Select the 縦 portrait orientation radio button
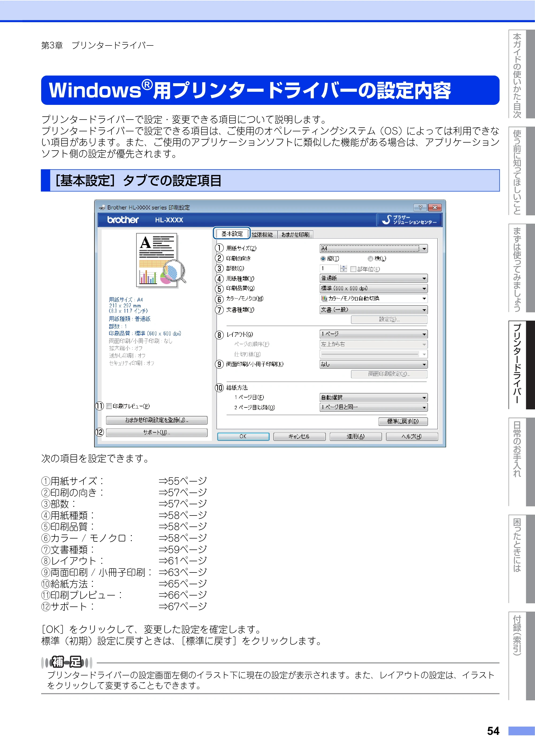 tap(323, 259)
